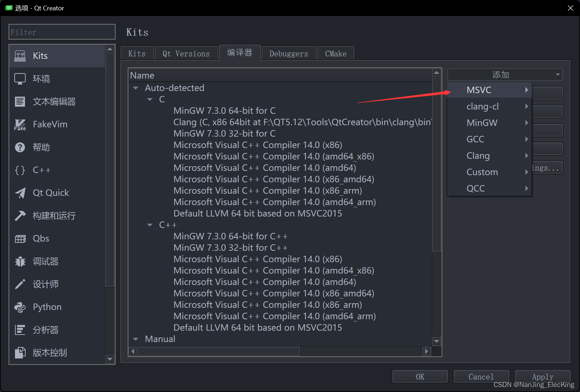Click compiler list horizontal scroll right arrow
Viewport: 580px width, 392px height.
click(427, 351)
